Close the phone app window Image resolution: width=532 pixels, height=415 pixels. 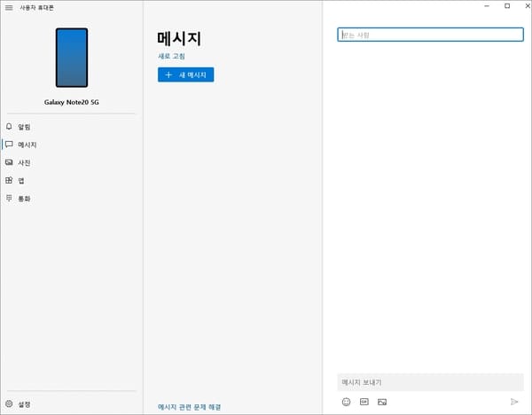point(528,6)
